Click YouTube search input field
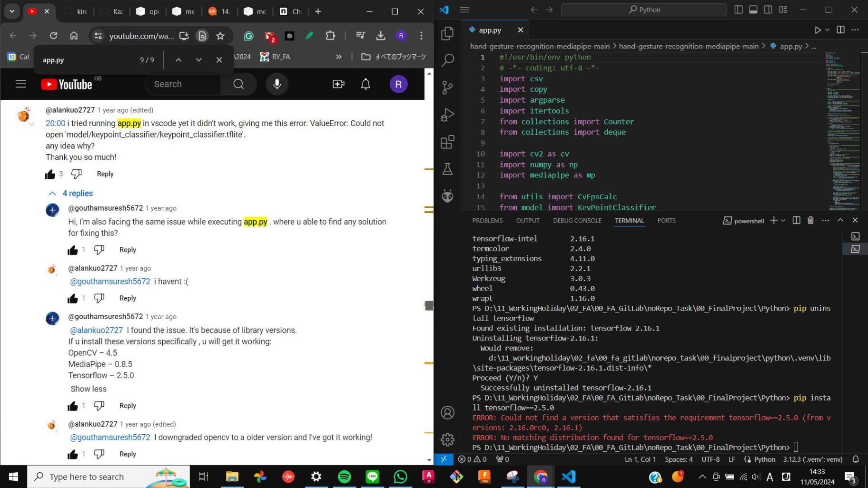868x488 pixels. (183, 84)
